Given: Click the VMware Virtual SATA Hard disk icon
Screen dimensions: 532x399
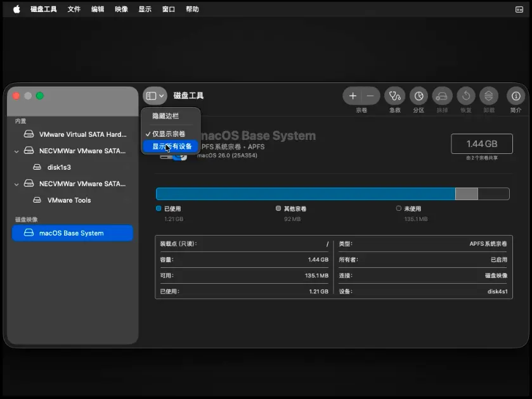Looking at the screenshot, I should point(29,134).
